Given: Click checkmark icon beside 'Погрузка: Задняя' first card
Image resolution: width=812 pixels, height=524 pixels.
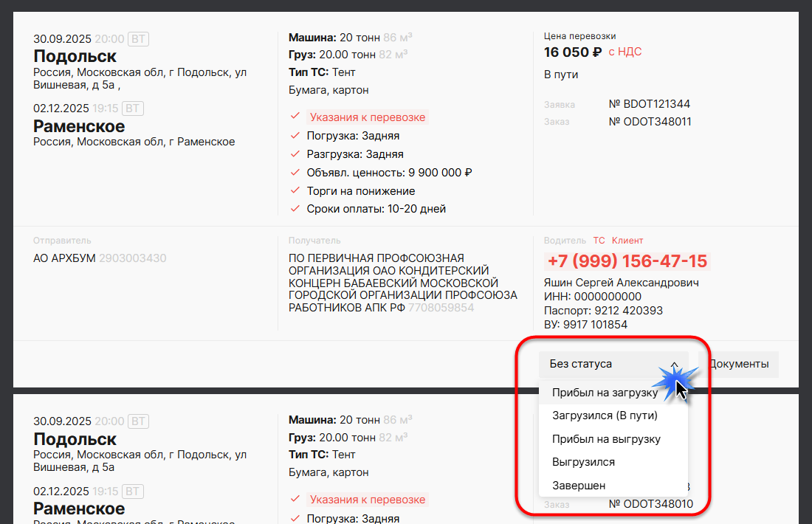Looking at the screenshot, I should (x=295, y=136).
